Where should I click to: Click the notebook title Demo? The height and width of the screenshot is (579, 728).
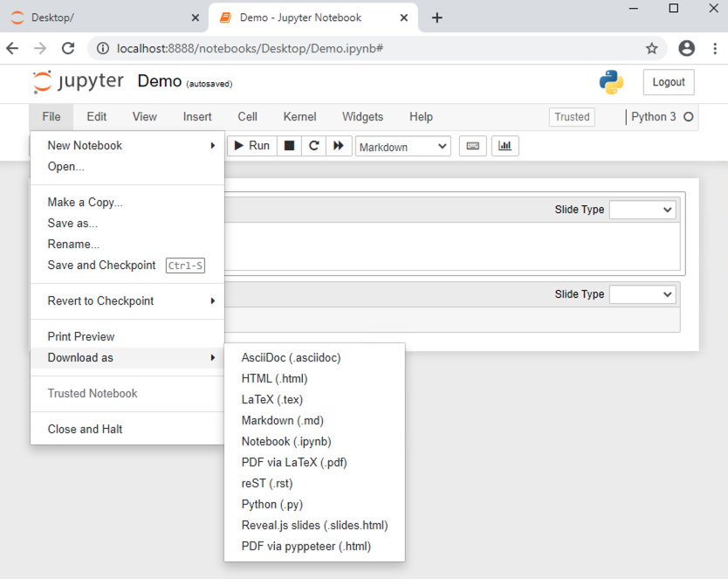point(159,81)
